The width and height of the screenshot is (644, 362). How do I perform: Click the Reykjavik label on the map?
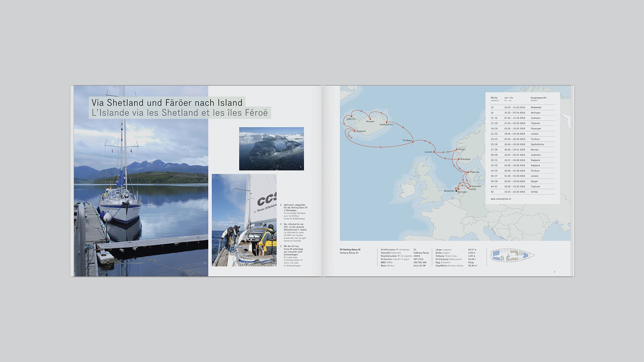pos(361,131)
